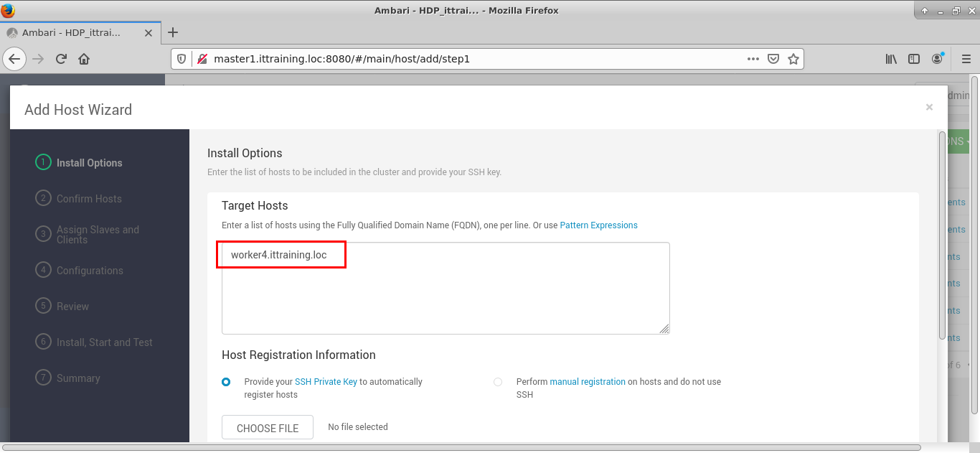Screen dimensions: 980x453
Task: Open the page actions three-dots menu
Action: (x=753, y=59)
